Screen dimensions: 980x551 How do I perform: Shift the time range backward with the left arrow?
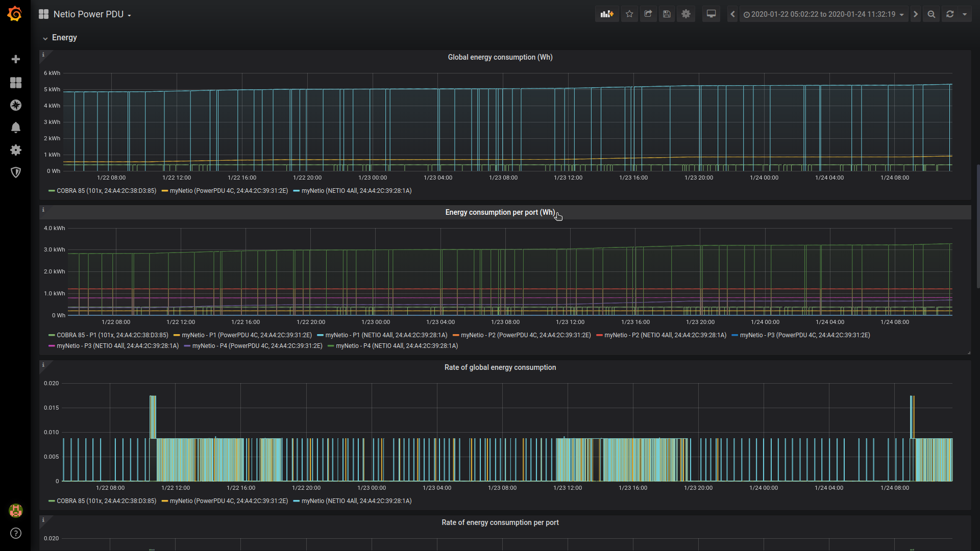tap(732, 14)
